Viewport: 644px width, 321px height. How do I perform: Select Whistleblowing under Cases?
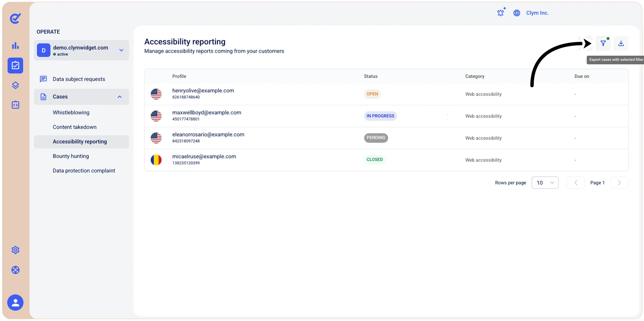coord(71,113)
